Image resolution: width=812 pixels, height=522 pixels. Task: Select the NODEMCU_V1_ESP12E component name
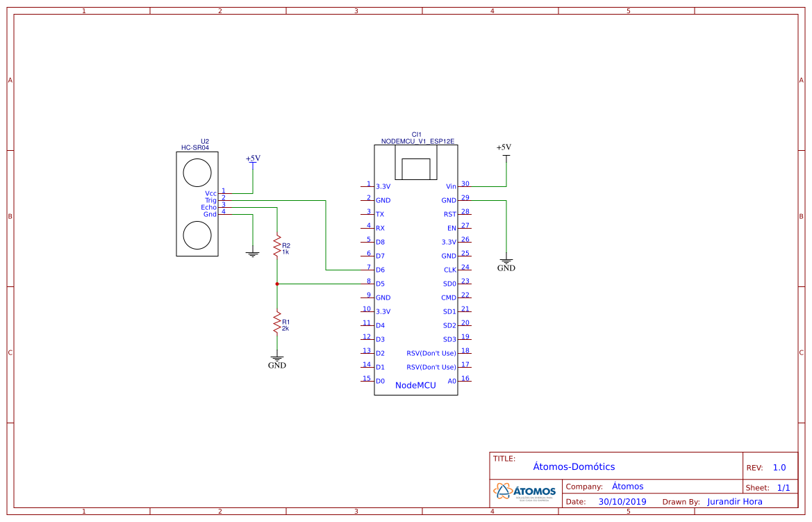(x=417, y=142)
